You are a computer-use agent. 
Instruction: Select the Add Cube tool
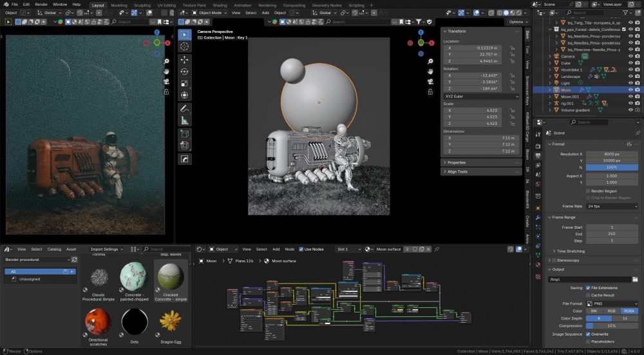[184, 134]
